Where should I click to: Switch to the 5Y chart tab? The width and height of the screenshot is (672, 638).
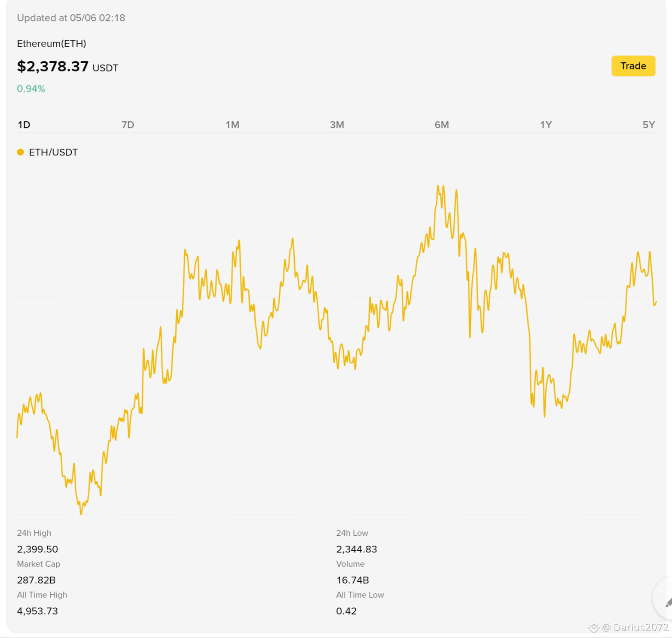point(648,125)
